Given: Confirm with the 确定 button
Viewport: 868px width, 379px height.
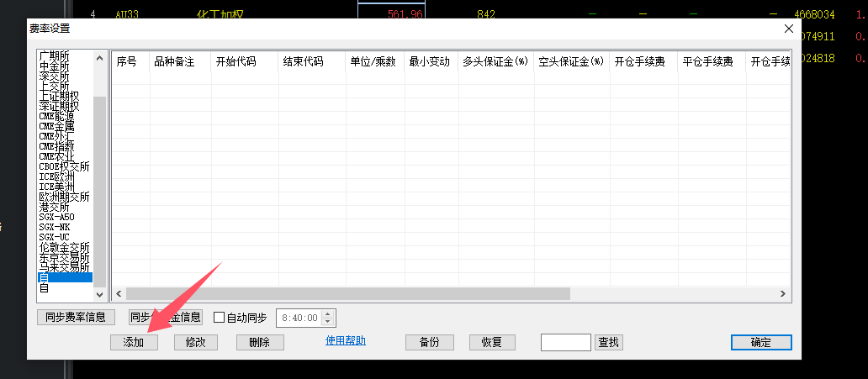Looking at the screenshot, I should click(x=761, y=343).
